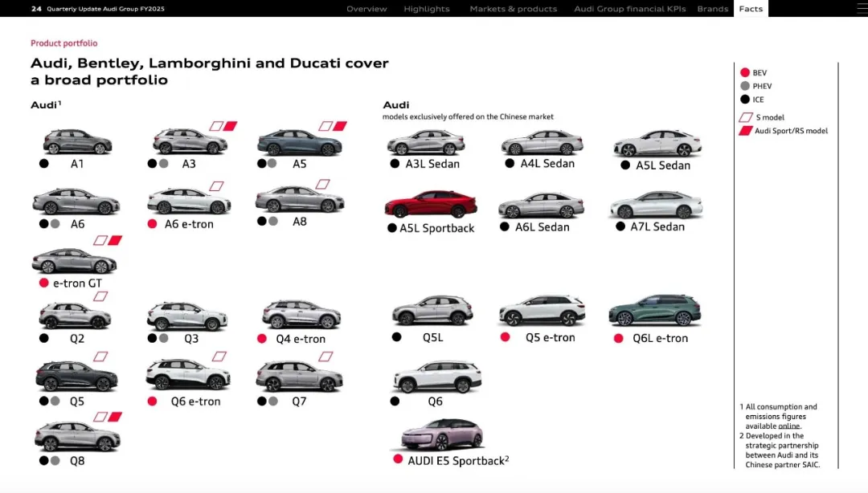868x493 pixels.
Task: Click the Product portfolio section heading
Action: [x=63, y=43]
